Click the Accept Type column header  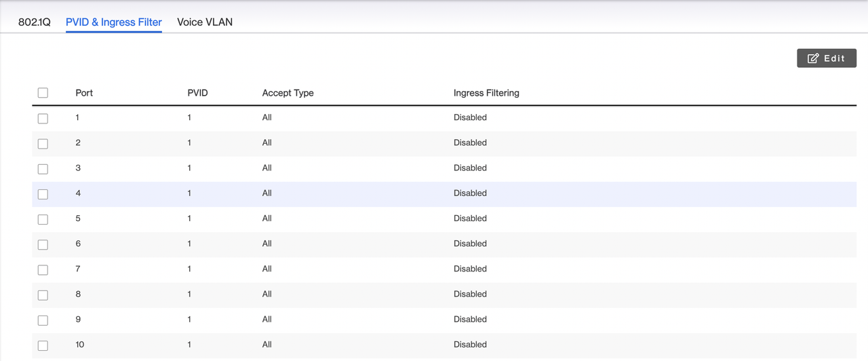288,93
